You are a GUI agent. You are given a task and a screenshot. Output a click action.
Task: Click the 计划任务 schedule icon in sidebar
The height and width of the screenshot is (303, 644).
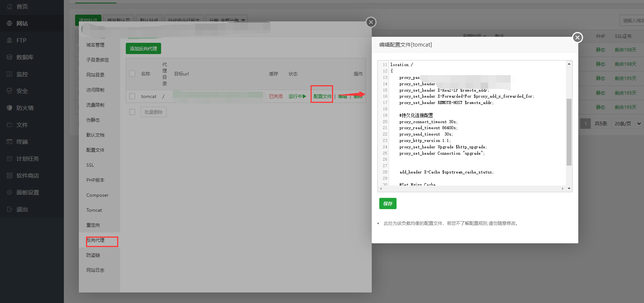(x=9, y=158)
